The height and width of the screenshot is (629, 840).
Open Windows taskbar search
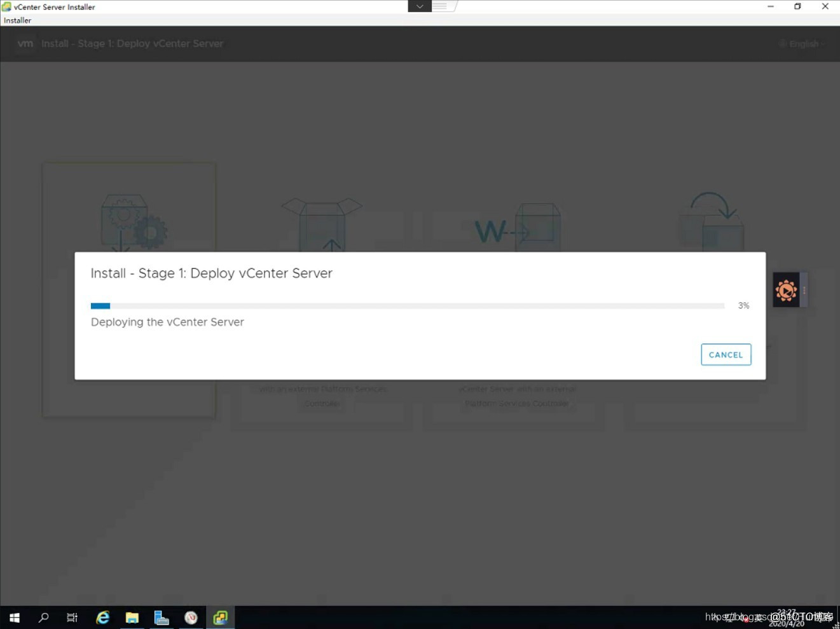click(x=43, y=618)
